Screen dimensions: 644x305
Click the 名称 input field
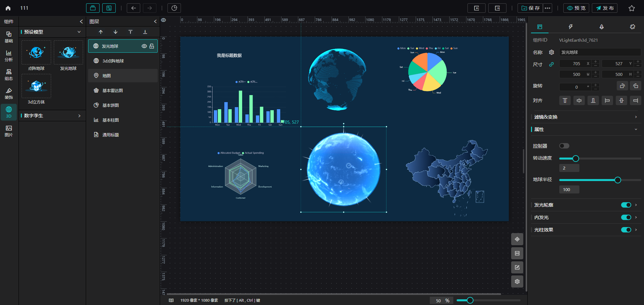tap(600, 52)
